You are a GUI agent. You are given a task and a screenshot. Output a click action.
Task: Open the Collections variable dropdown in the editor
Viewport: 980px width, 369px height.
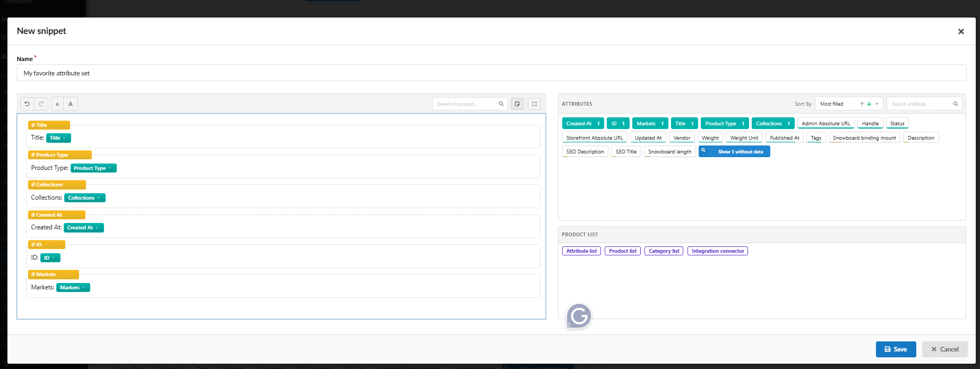(x=85, y=198)
